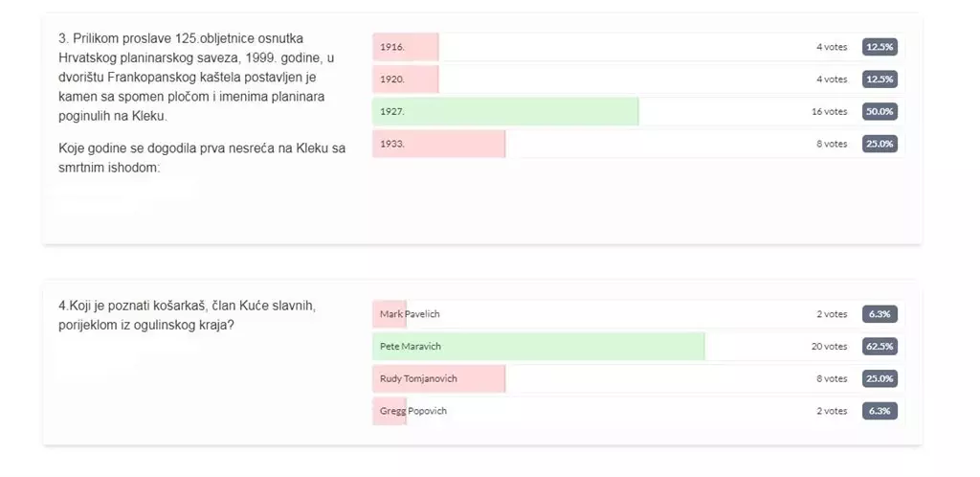Select the Mark Pavelich answer

pyautogui.click(x=638, y=314)
